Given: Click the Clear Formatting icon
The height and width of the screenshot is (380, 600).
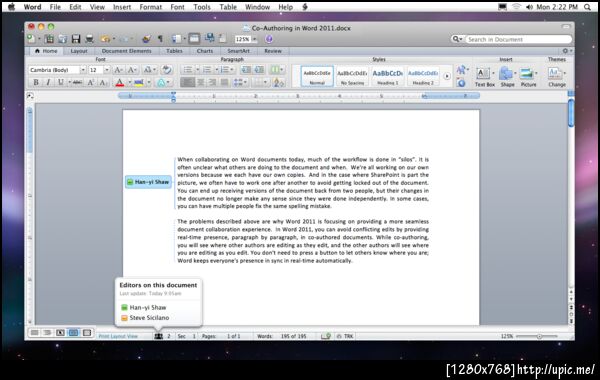Looking at the screenshot, I should 166,70.
